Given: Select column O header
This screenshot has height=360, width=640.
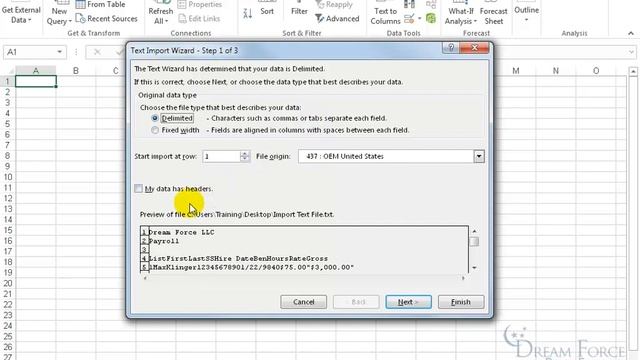Looking at the screenshot, I should (596, 71).
